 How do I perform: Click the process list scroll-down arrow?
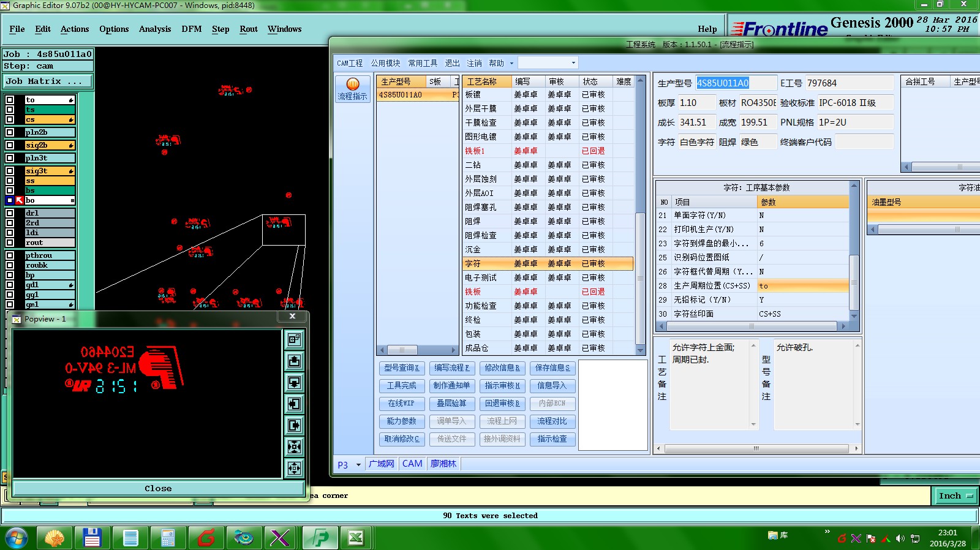[641, 350]
